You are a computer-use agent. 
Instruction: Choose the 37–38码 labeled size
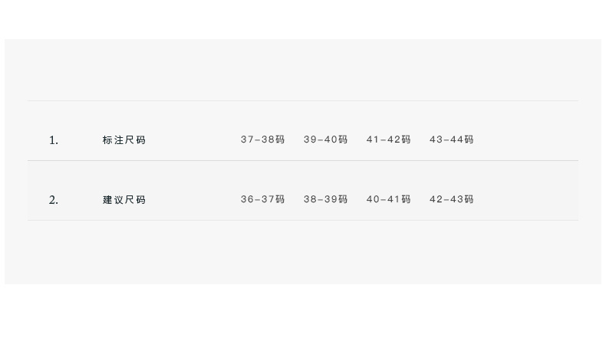(x=262, y=139)
